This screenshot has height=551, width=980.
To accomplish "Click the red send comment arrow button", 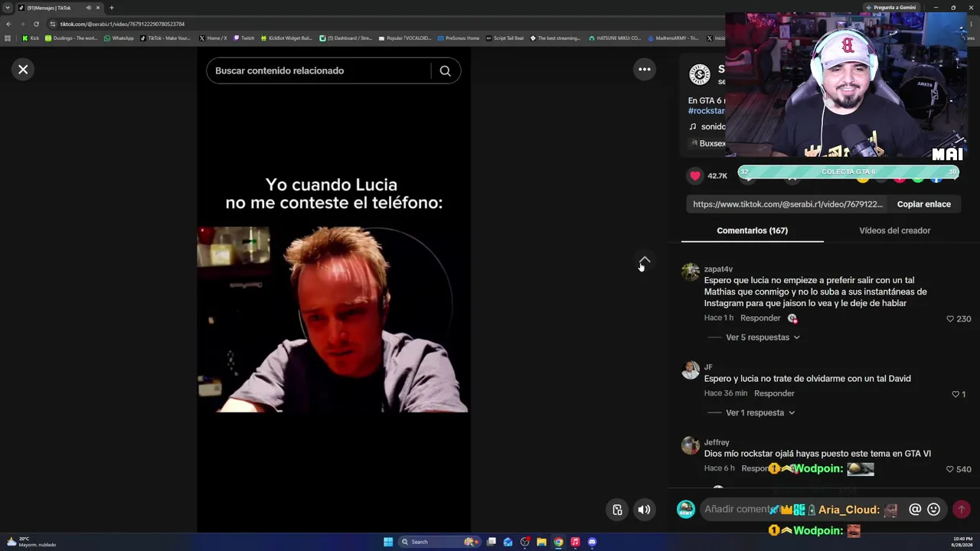I will point(962,510).
